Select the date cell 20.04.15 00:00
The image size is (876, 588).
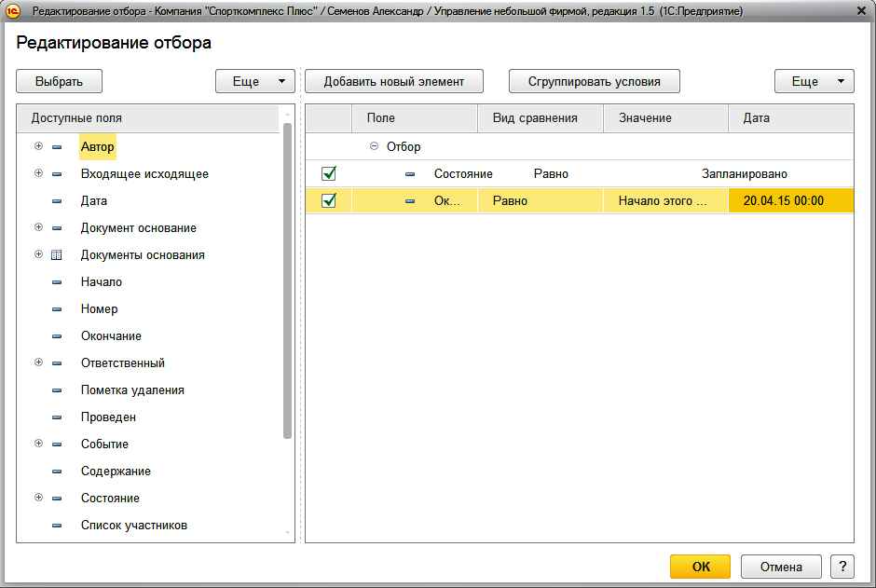(x=791, y=201)
